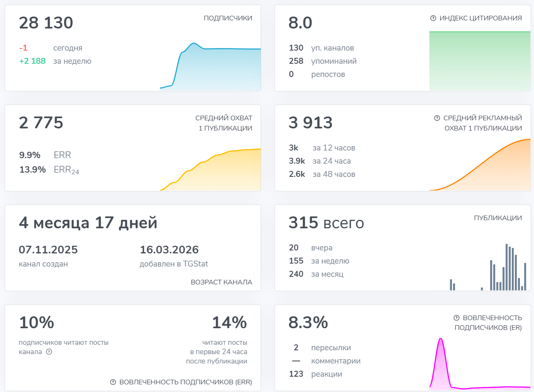
Task: Open the ПОДПИСЧИКИ card title
Action: coord(228,18)
